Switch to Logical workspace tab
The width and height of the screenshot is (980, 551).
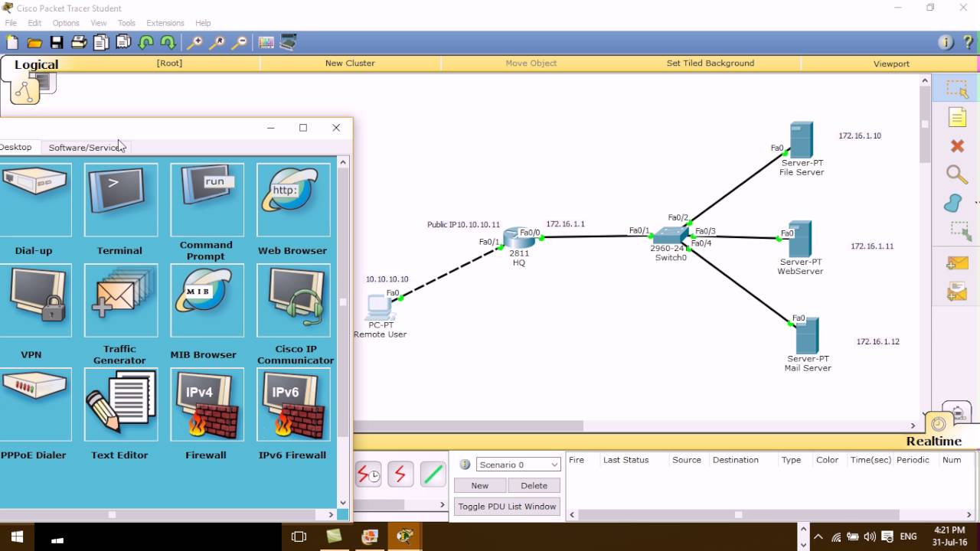tap(36, 65)
